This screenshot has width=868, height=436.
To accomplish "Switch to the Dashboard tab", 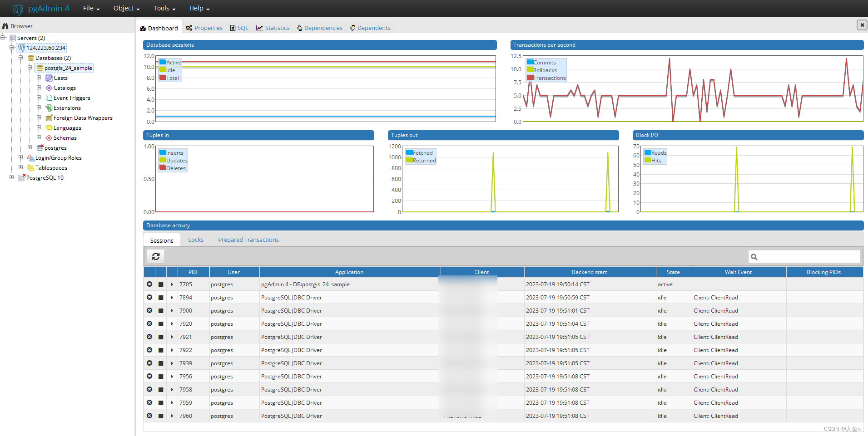I will tap(159, 28).
